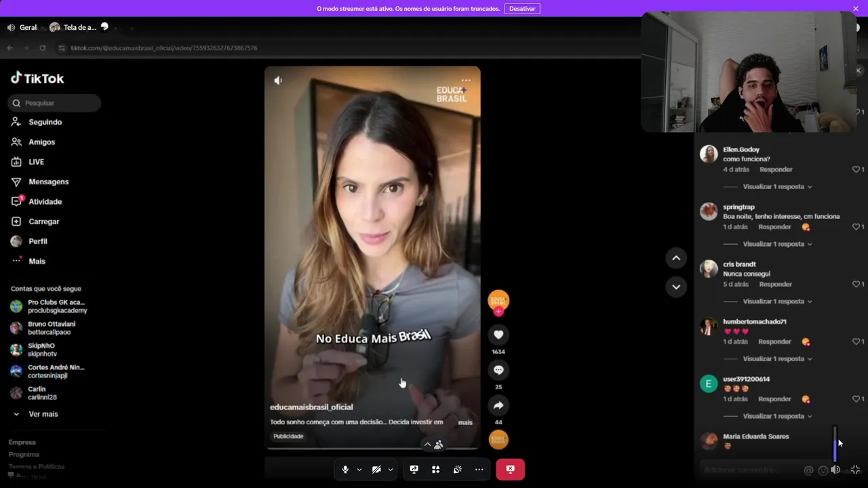
Task: Dismiss the streamer mode banner
Action: [856, 9]
